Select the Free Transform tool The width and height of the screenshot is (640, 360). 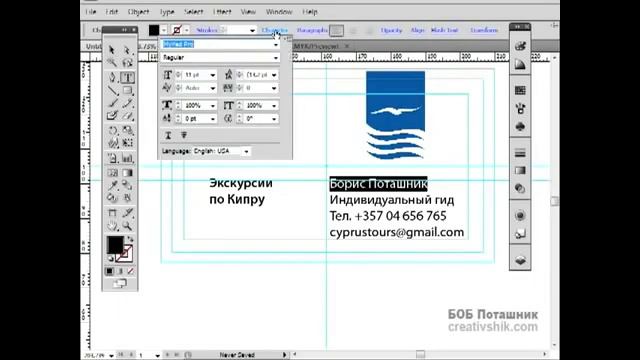[x=127, y=143]
